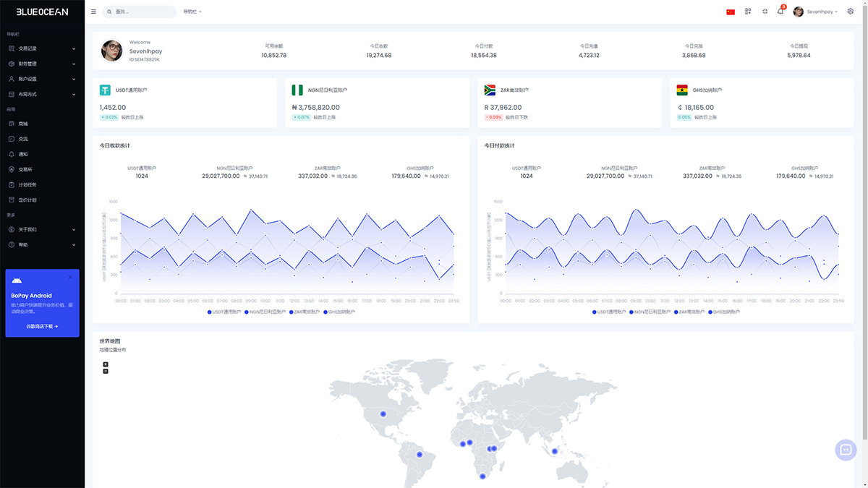Click the search input field

click(x=140, y=12)
